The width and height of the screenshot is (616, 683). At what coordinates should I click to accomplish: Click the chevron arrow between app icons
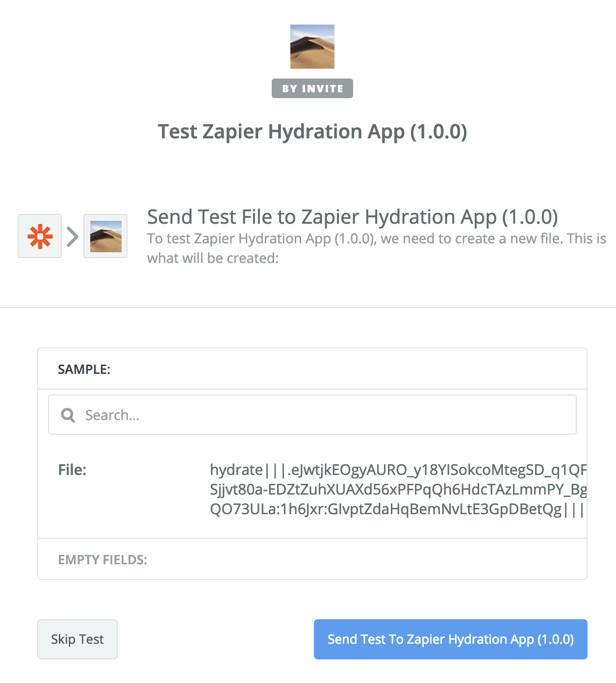[x=73, y=236]
